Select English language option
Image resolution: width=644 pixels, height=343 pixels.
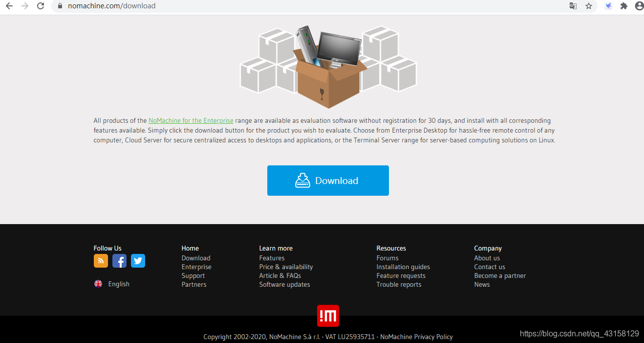(119, 284)
